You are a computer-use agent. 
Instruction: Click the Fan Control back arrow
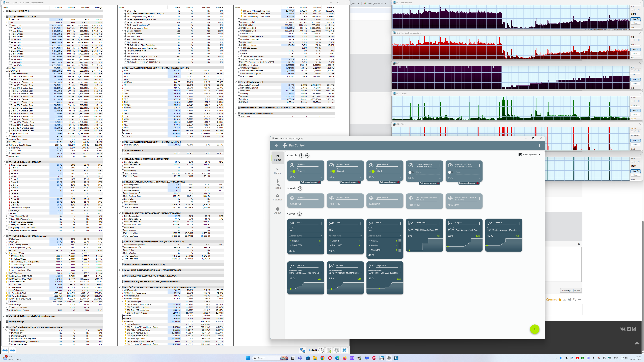click(277, 145)
